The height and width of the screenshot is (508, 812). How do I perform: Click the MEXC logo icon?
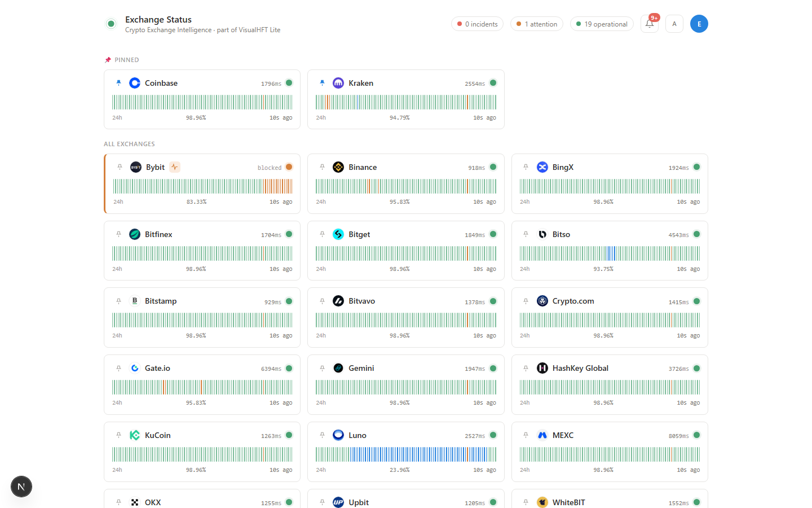542,435
